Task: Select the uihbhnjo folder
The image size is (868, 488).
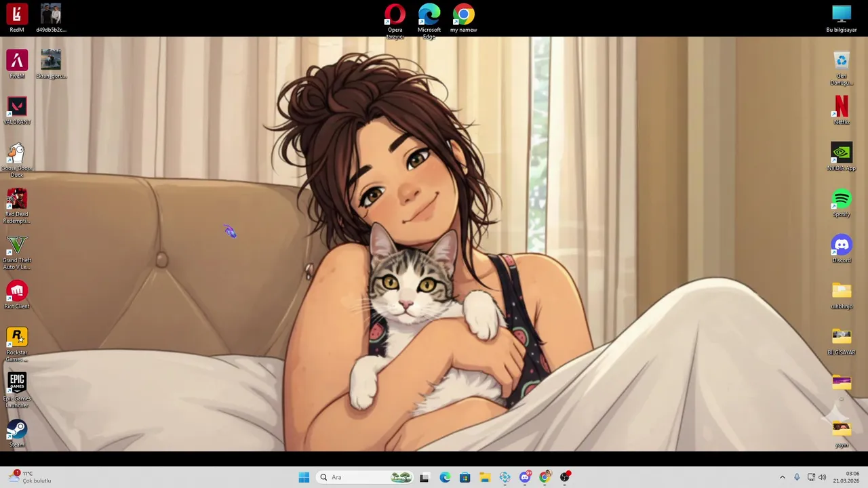Action: tap(842, 295)
